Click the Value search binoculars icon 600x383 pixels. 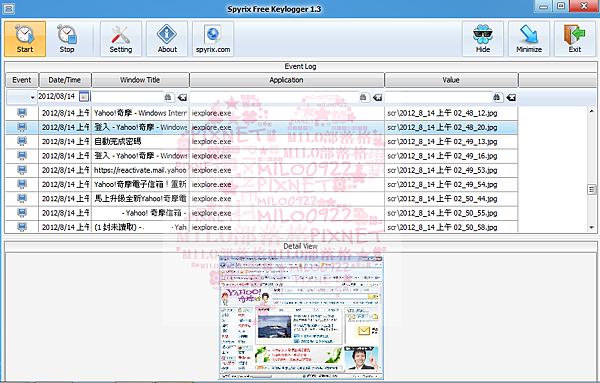497,98
